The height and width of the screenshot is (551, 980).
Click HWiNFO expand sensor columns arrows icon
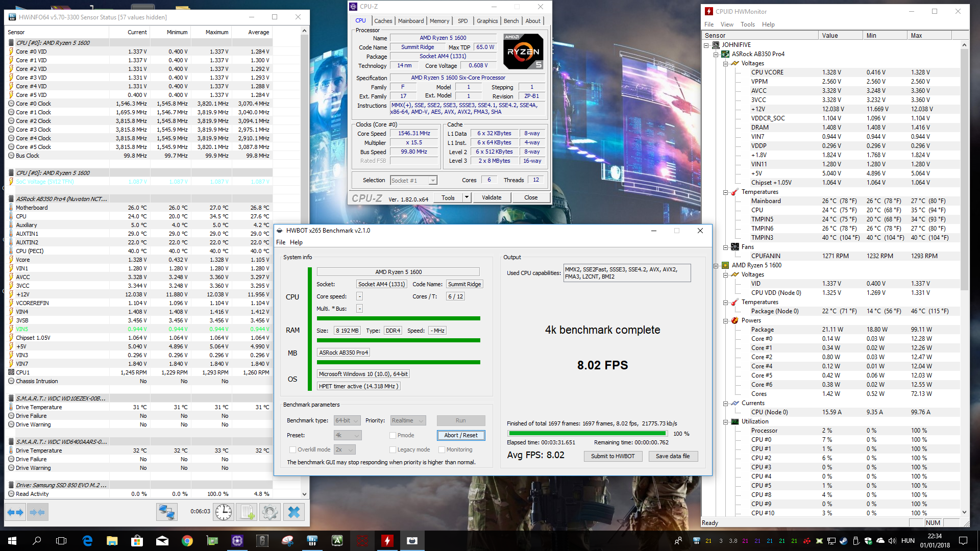tap(15, 512)
